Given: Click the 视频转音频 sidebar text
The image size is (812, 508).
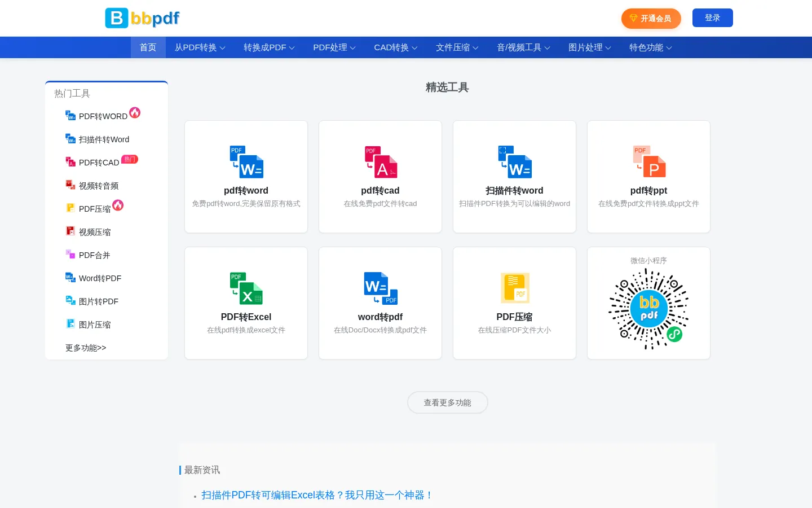Looking at the screenshot, I should click(99, 186).
